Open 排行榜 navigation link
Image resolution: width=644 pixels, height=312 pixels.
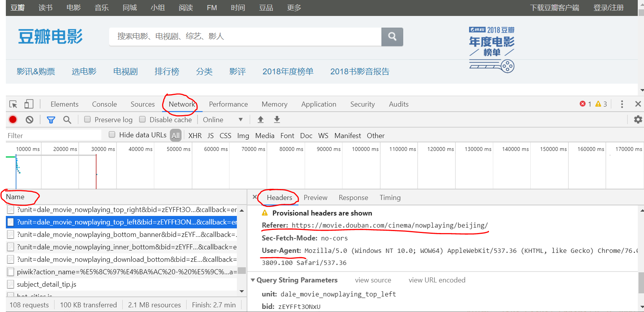[167, 72]
